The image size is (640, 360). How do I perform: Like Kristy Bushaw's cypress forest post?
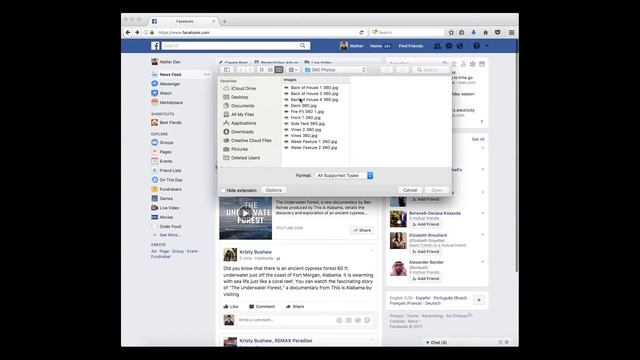tap(231, 306)
